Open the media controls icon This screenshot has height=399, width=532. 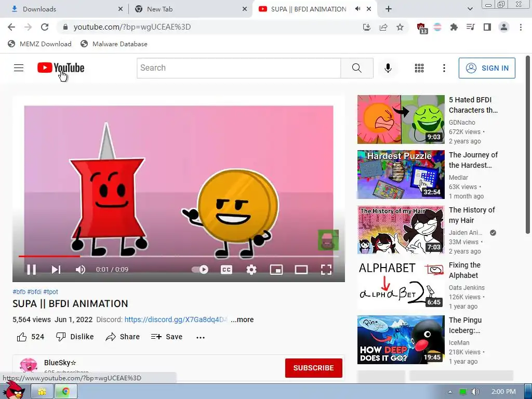[471, 27]
